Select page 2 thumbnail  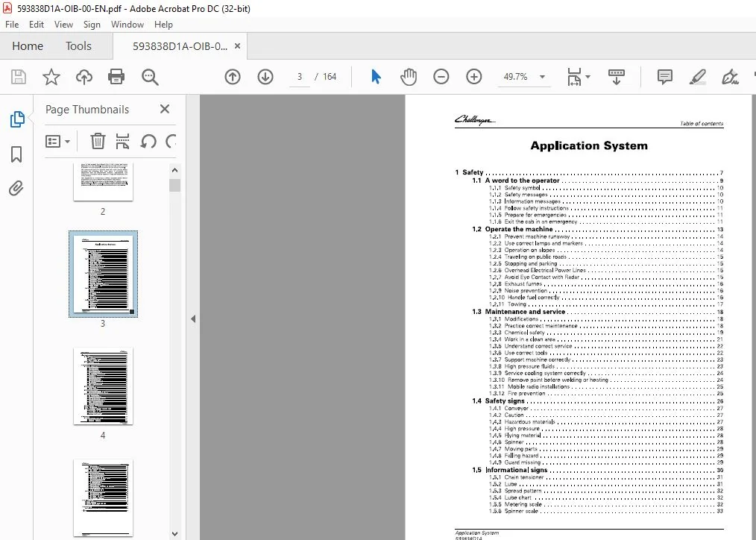[103, 182]
